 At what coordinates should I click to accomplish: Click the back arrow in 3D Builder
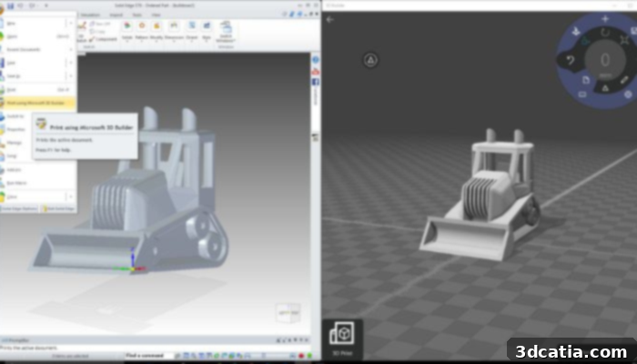point(329,19)
